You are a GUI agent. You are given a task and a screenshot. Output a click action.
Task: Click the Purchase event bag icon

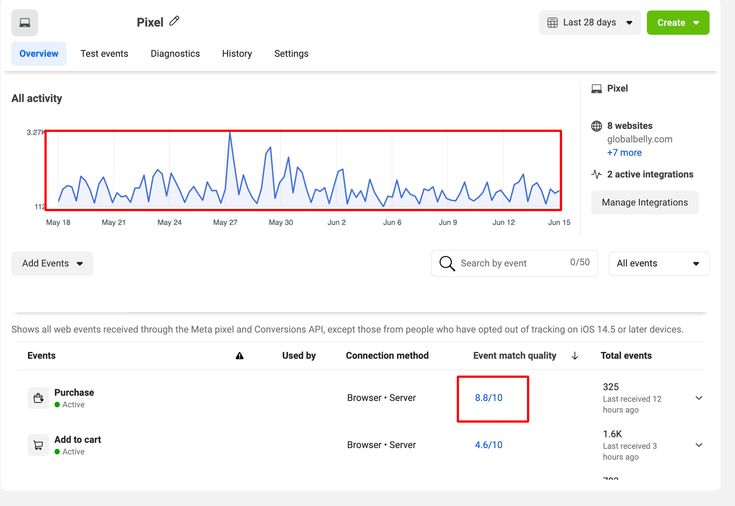pyautogui.click(x=38, y=398)
